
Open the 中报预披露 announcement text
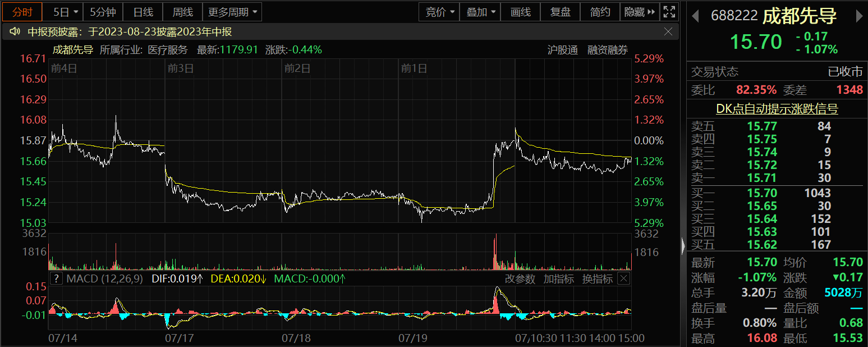point(130,31)
